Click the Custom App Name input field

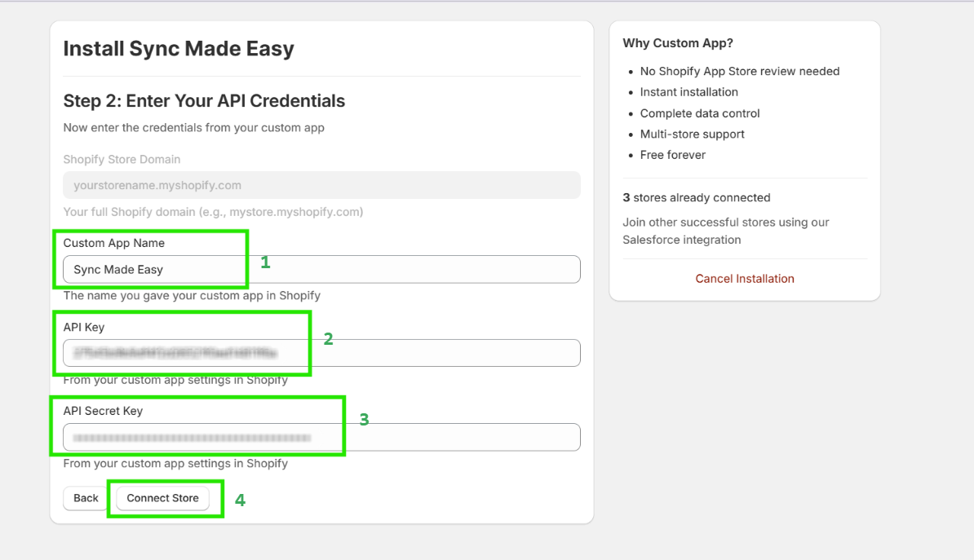321,269
